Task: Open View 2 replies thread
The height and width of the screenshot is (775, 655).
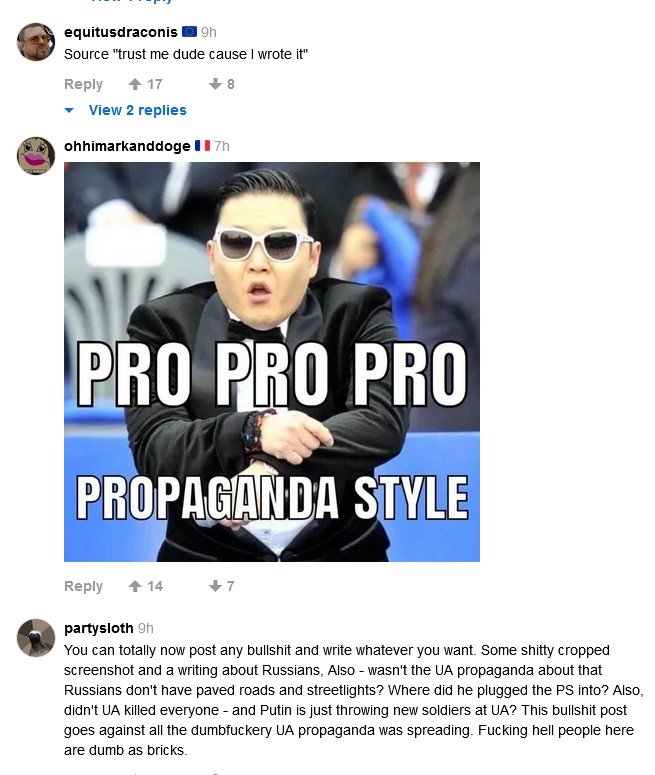Action: (137, 110)
